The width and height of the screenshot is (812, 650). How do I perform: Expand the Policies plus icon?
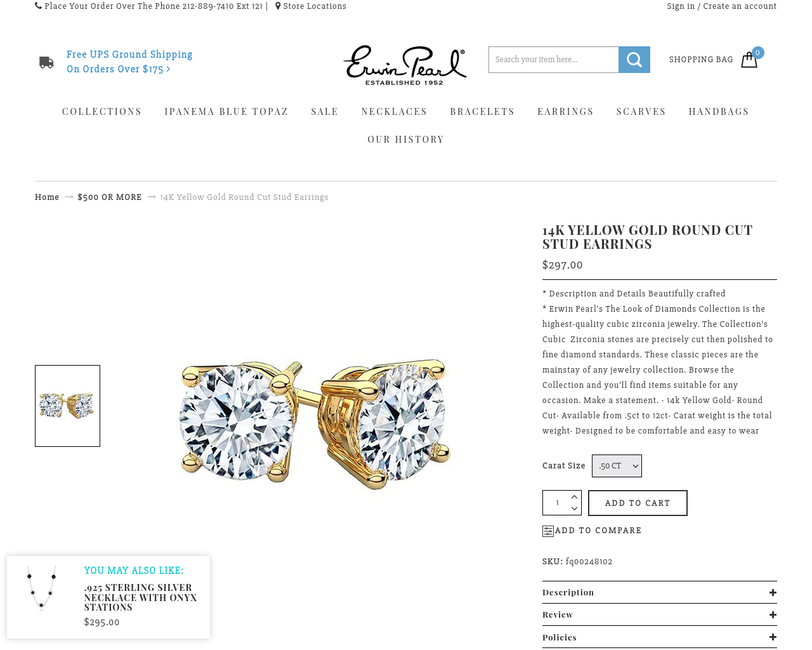(773, 637)
